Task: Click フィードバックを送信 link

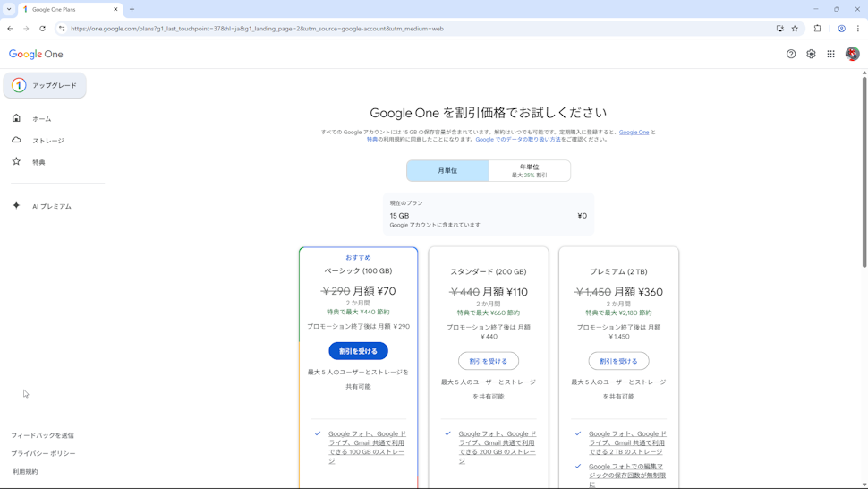Action: click(x=42, y=435)
